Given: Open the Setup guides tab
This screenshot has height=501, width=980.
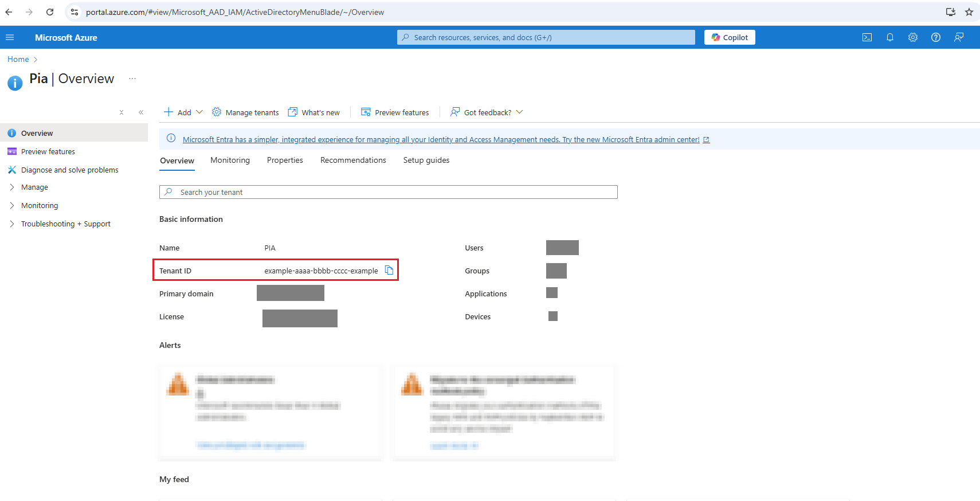Looking at the screenshot, I should coord(426,160).
